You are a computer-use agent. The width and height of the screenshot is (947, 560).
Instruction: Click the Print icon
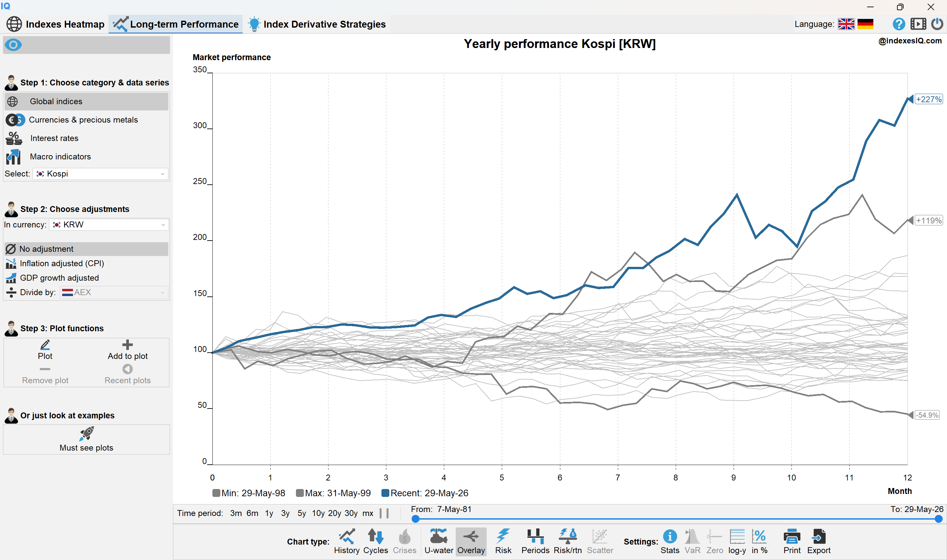(x=791, y=541)
